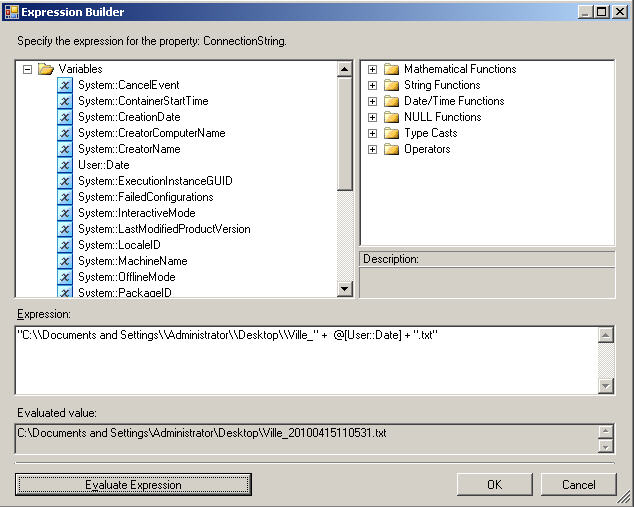Expand the Date/Time Functions node
Image resolution: width=634 pixels, height=507 pixels.
point(372,101)
